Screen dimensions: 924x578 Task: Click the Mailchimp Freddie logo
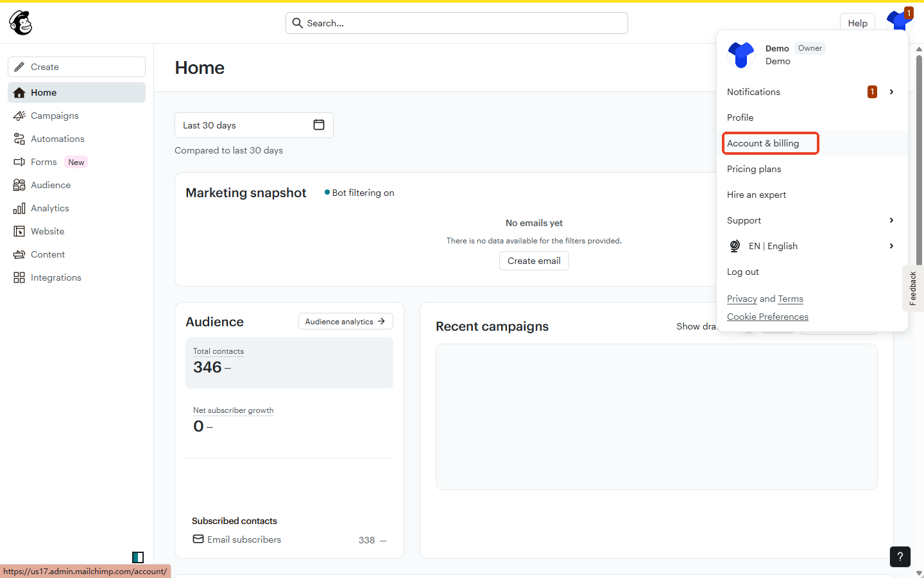21,23
